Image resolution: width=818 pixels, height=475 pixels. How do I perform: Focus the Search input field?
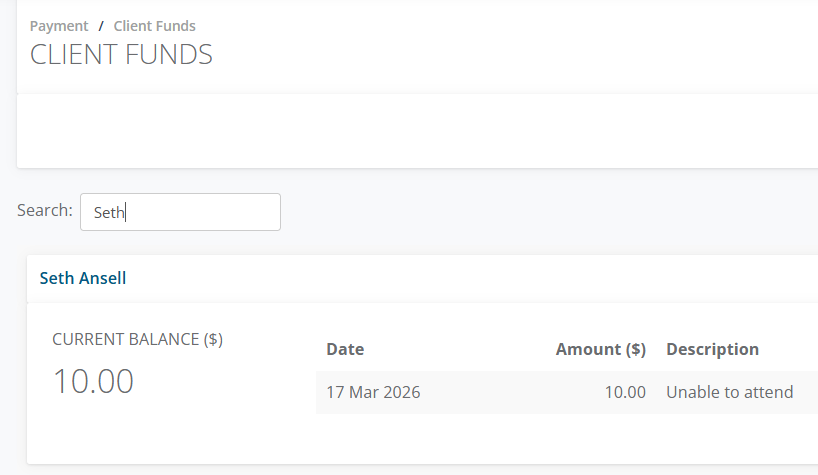[x=180, y=212]
